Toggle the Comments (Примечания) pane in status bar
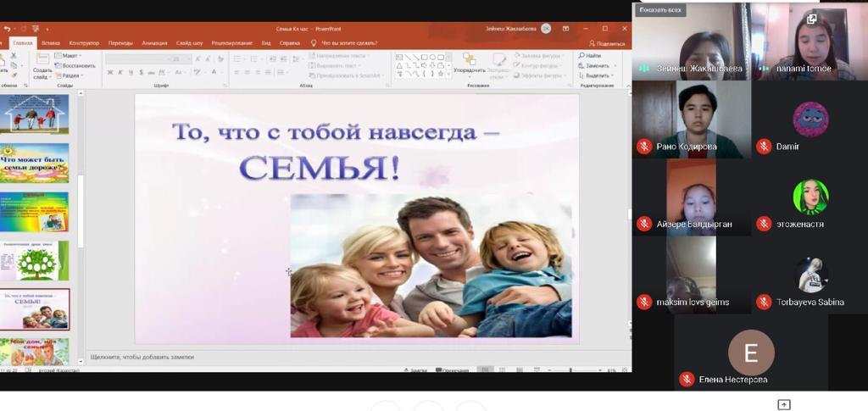The image size is (868, 411). click(452, 370)
